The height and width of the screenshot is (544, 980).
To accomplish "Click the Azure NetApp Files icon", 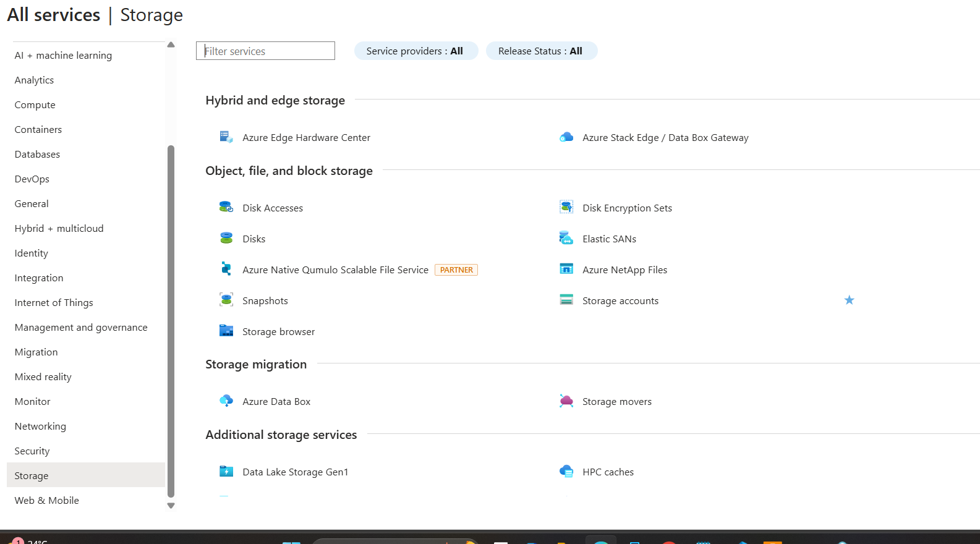I will coord(566,270).
